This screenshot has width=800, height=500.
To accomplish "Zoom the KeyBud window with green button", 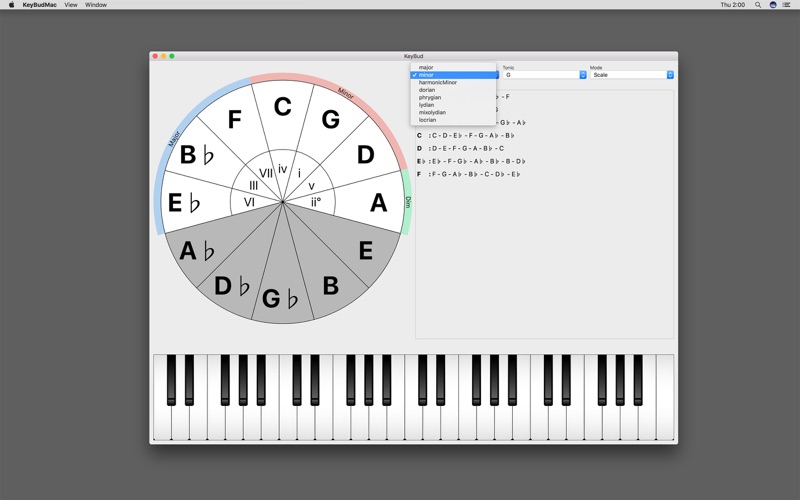I will tap(172, 56).
